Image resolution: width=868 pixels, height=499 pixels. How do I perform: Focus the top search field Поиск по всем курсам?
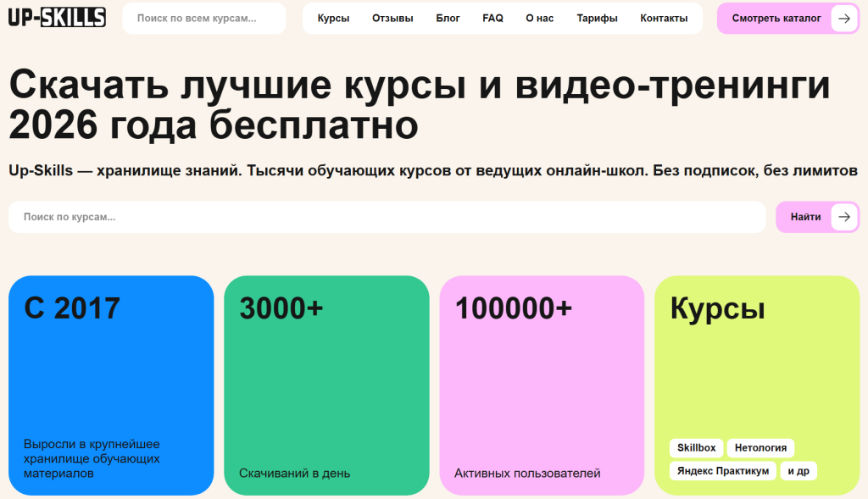point(203,18)
